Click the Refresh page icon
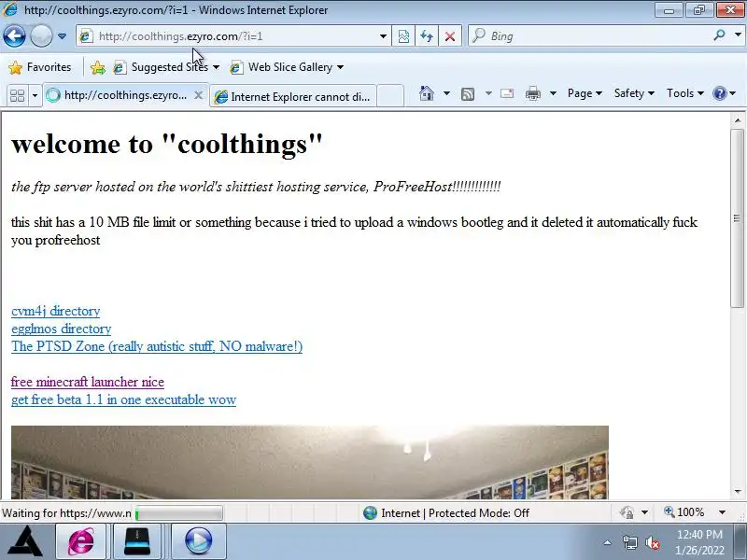The image size is (747, 560). 427,36
